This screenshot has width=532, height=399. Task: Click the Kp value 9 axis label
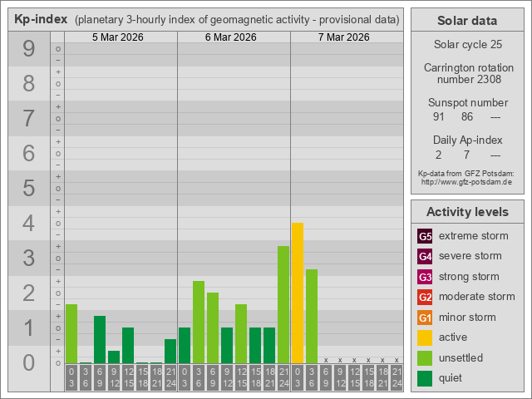pos(28,50)
